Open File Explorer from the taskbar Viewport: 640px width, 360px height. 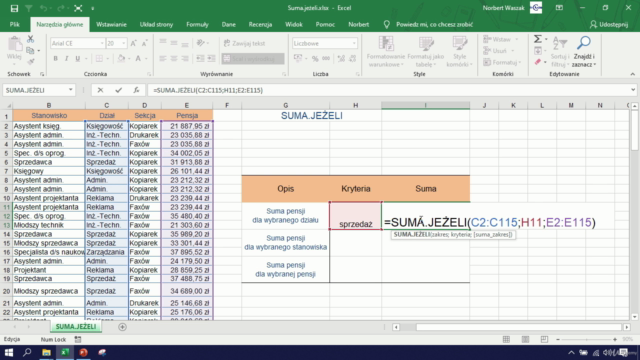(x=46, y=352)
